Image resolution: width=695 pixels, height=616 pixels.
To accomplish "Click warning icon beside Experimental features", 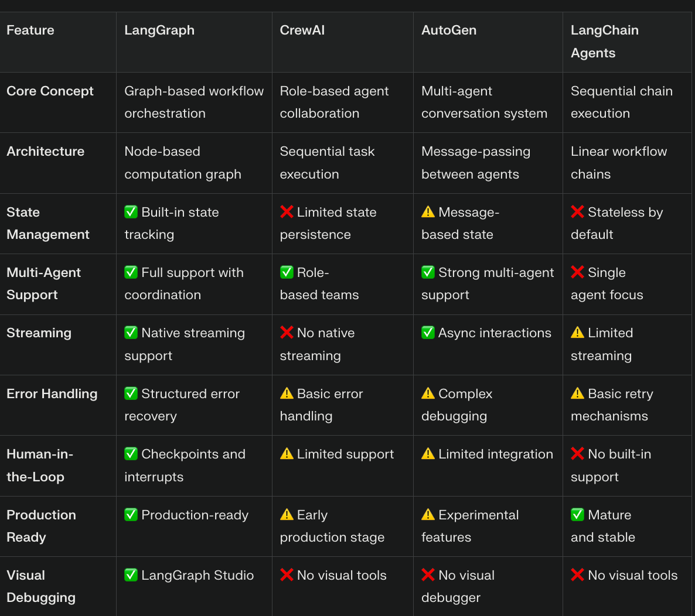I will [x=428, y=515].
